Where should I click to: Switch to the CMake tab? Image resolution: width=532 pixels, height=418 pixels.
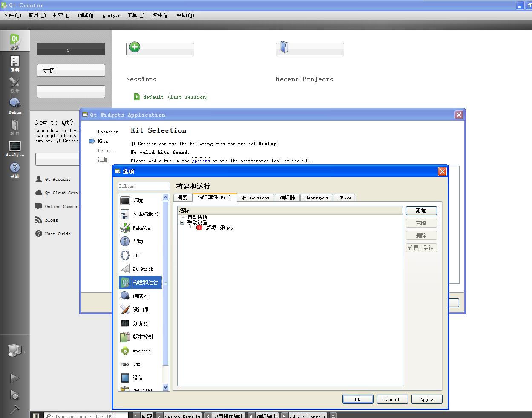(345, 198)
